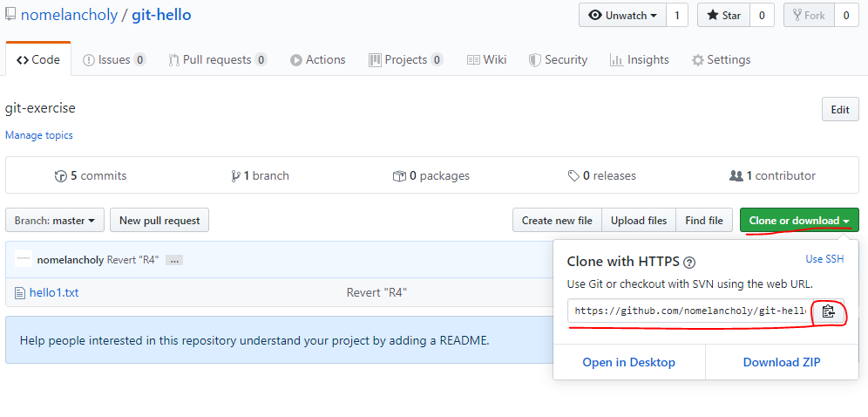The image size is (868, 417).
Task: Click the git-hello repository name link
Action: tap(161, 15)
